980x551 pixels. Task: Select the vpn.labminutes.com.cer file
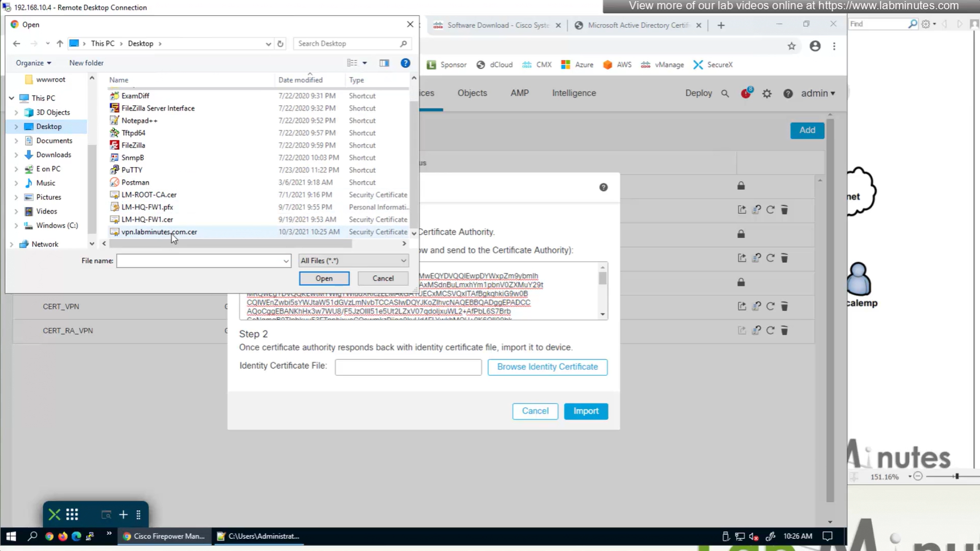click(x=159, y=232)
